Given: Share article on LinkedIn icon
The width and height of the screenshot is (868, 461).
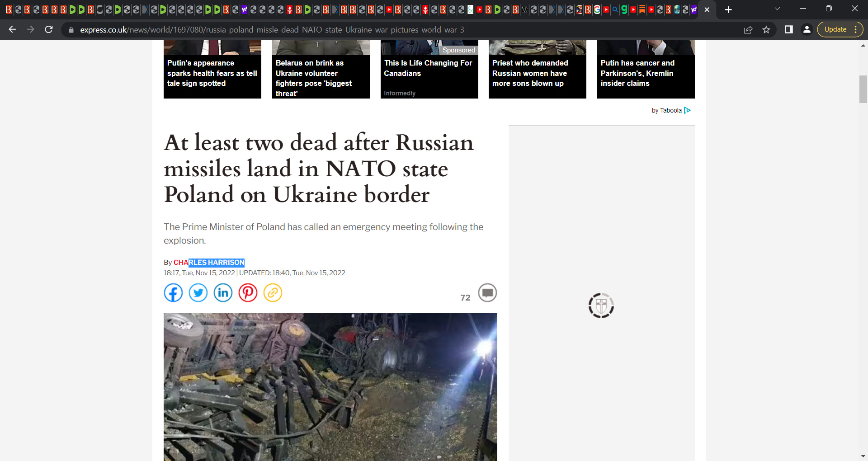Looking at the screenshot, I should click(223, 293).
